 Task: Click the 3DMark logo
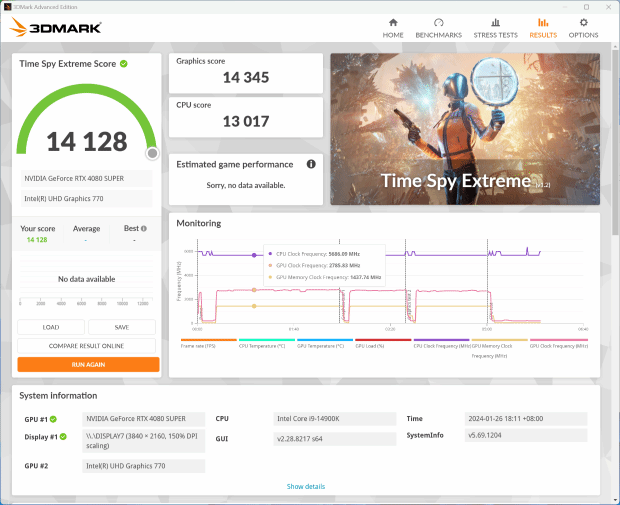55,27
